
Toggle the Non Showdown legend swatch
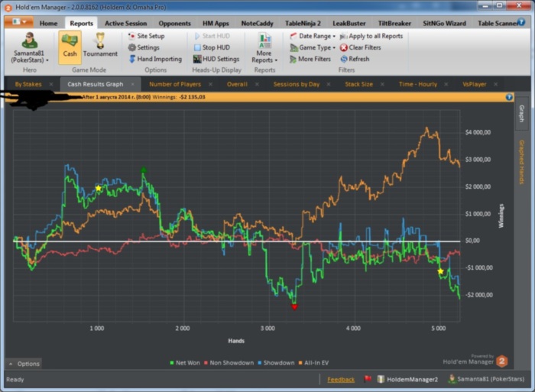(x=206, y=363)
